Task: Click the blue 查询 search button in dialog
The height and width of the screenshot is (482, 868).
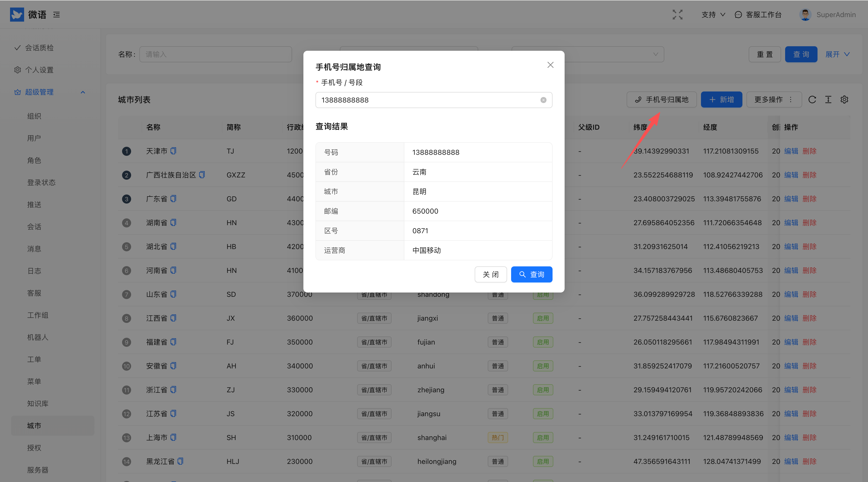Action: click(531, 274)
